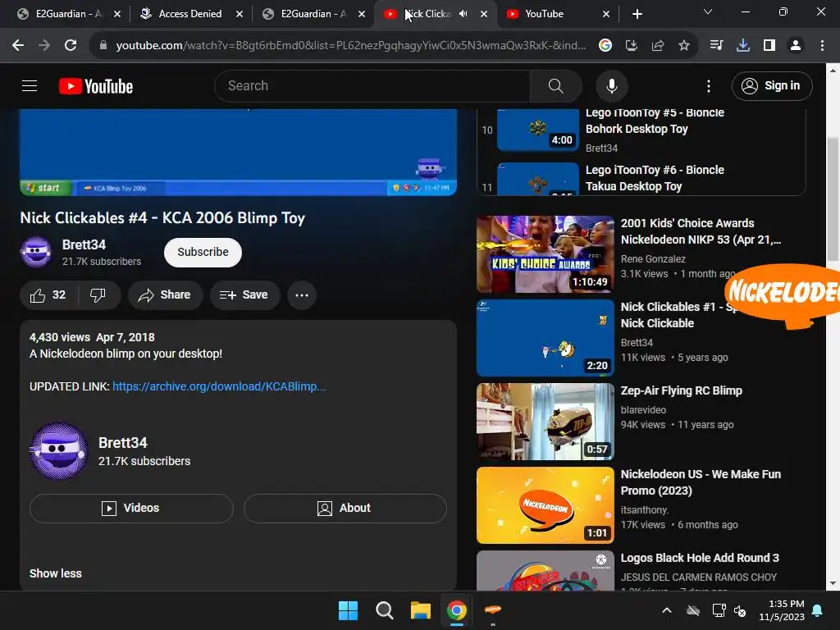The image size is (840, 630).
Task: Dislike the video with thumbs down
Action: (98, 295)
